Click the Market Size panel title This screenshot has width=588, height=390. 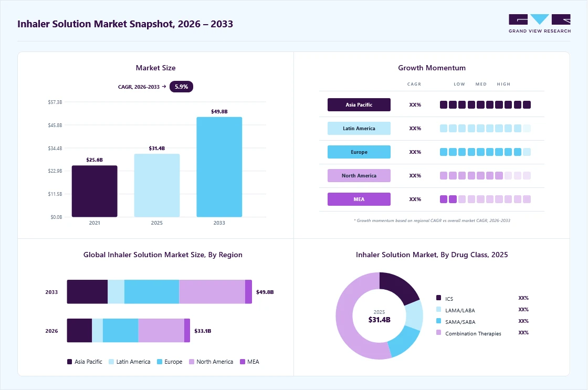(x=155, y=68)
